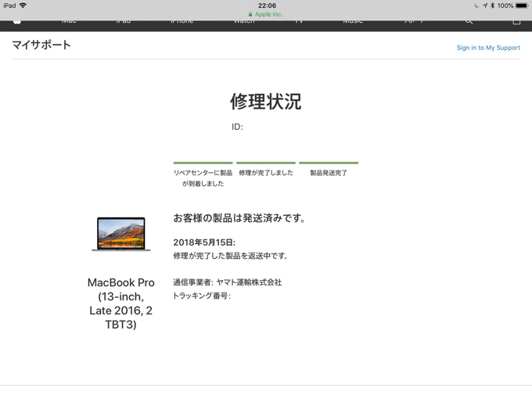Open the shopping bag icon
This screenshot has width=532, height=399.
tap(516, 22)
